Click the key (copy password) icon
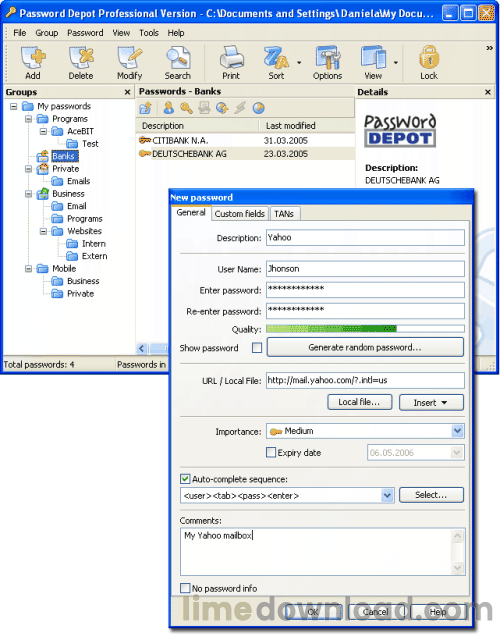This screenshot has width=500, height=640. click(x=187, y=108)
